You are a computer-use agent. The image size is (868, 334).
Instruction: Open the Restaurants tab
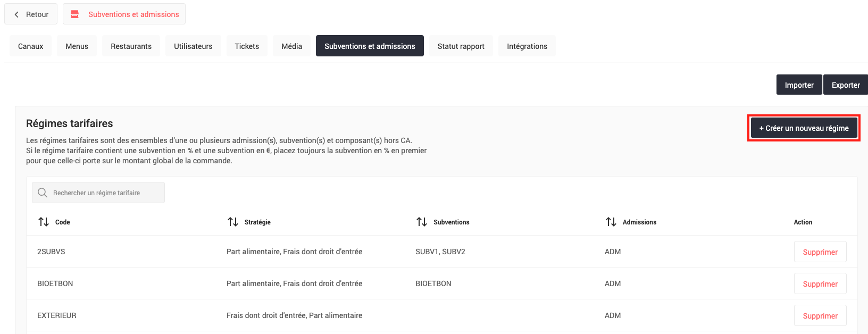point(131,46)
